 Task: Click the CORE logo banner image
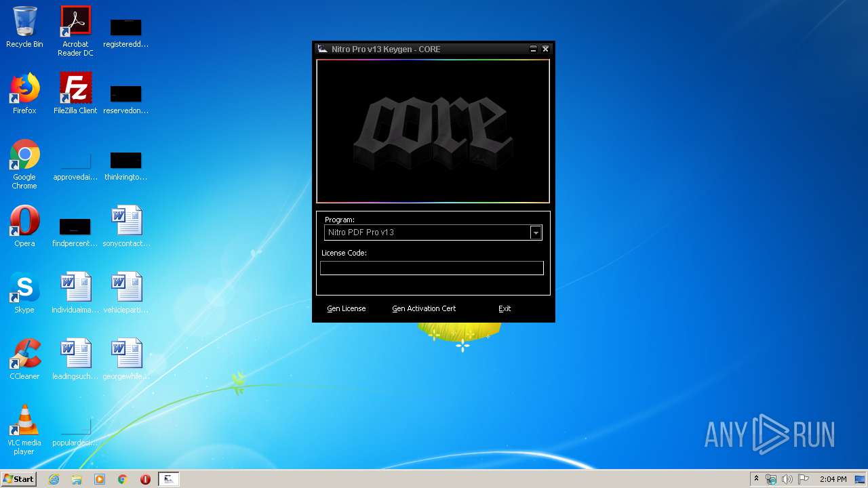coord(433,131)
